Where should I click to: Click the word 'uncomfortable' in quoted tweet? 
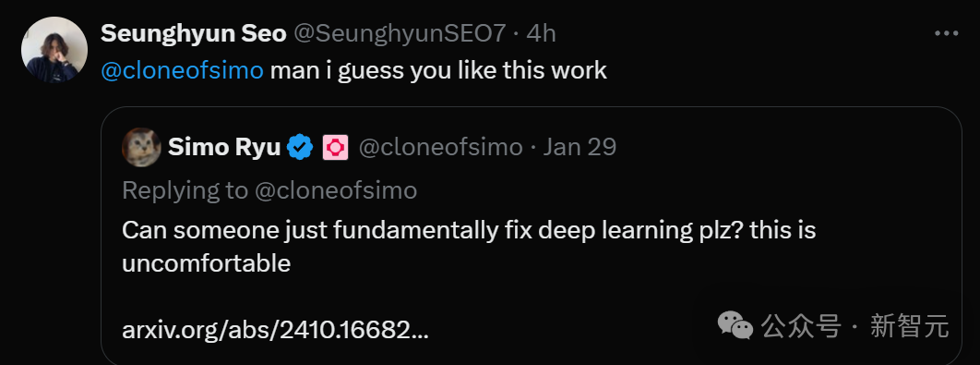coord(207,263)
